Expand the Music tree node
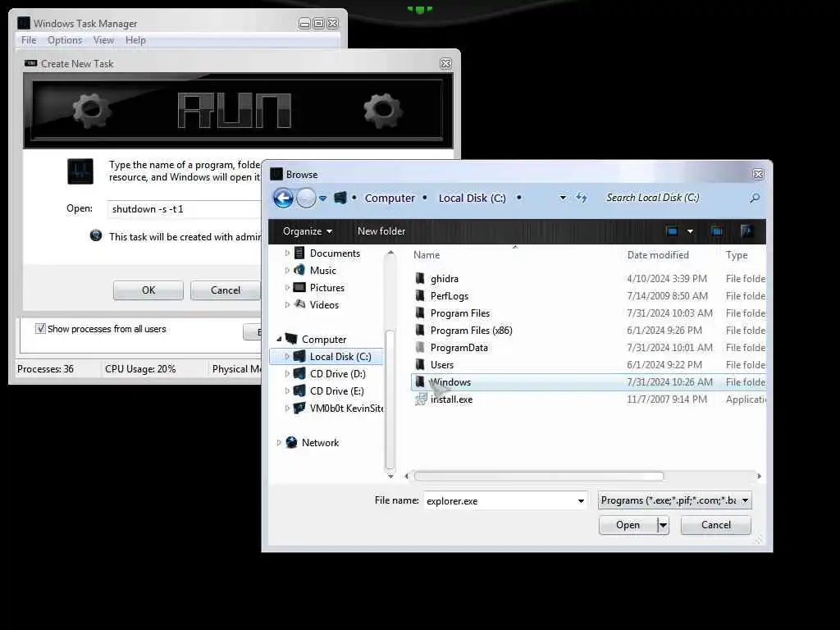The image size is (840, 630). pos(287,270)
